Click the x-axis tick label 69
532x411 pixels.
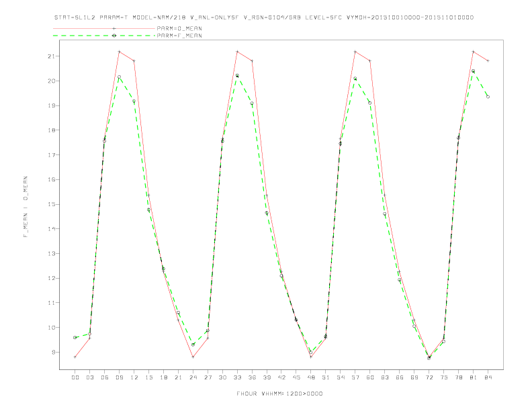coord(414,377)
